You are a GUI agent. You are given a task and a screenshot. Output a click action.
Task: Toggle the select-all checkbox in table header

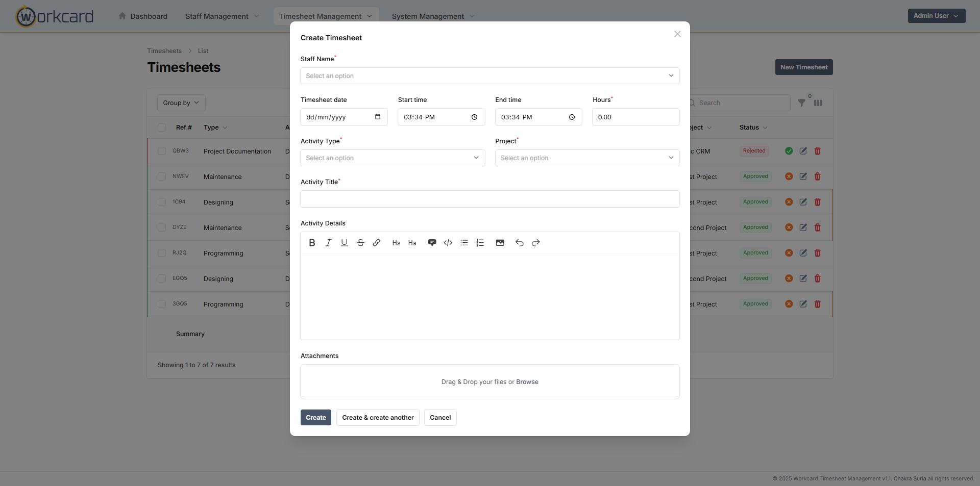[x=162, y=127]
